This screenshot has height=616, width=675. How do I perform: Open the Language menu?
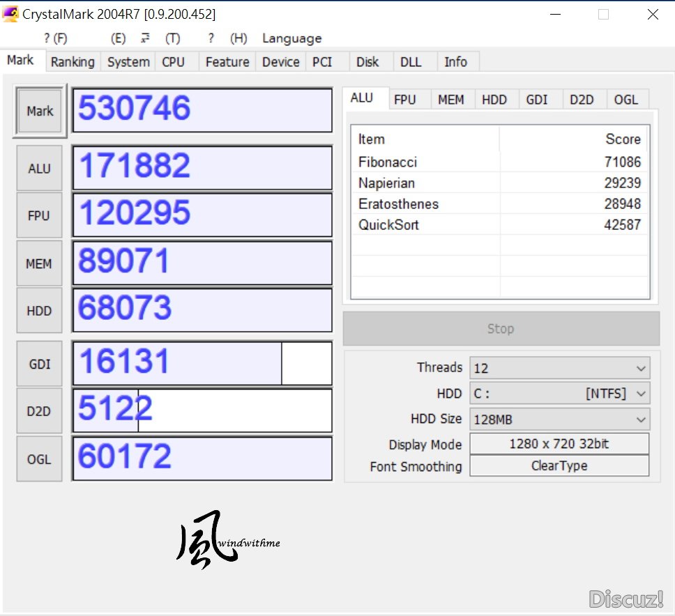(x=292, y=38)
